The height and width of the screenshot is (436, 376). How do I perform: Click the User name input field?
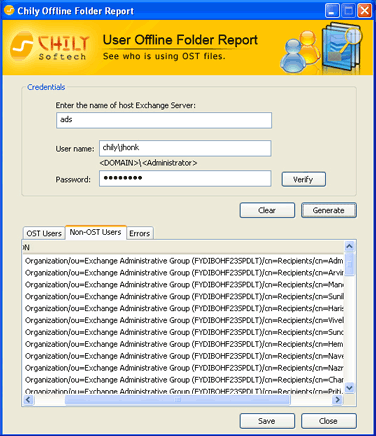185,148
